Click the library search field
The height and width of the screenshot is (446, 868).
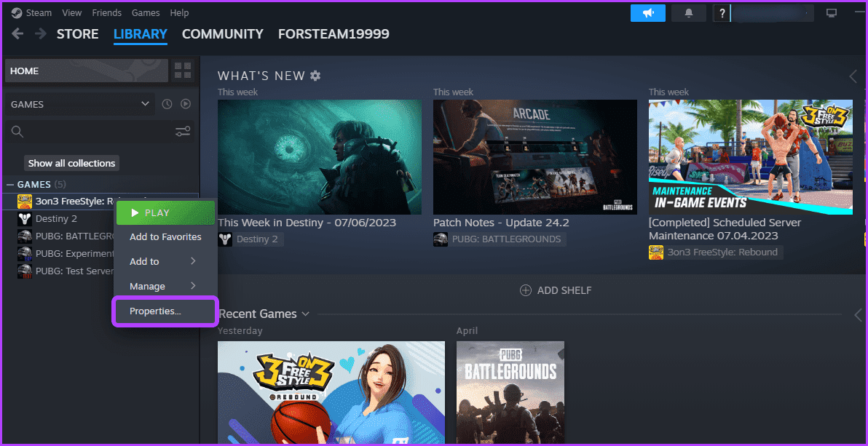(89, 131)
